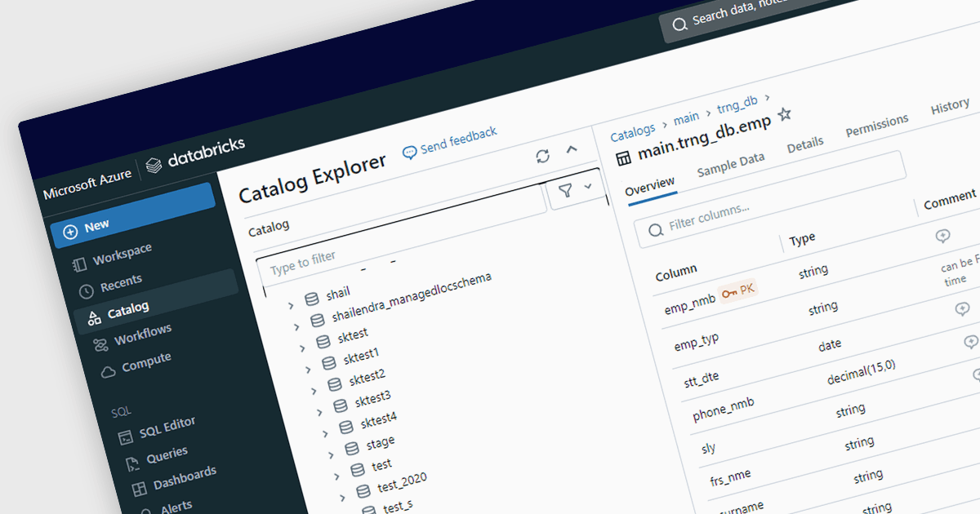Expand the shailendra_managedlocschema schema
Image resolution: width=980 pixels, height=514 pixels.
[296, 326]
